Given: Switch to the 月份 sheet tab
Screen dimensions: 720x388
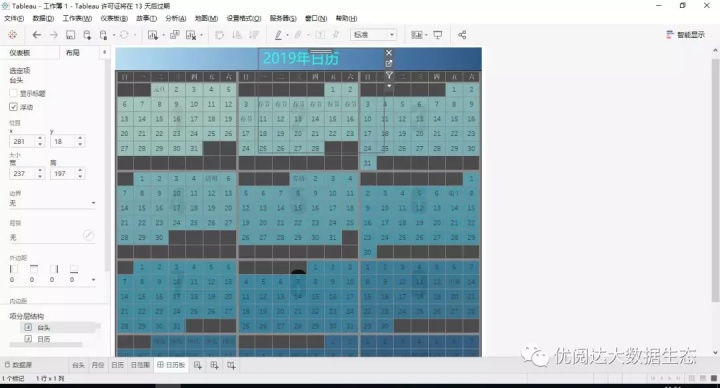Looking at the screenshot, I should (x=98, y=365).
